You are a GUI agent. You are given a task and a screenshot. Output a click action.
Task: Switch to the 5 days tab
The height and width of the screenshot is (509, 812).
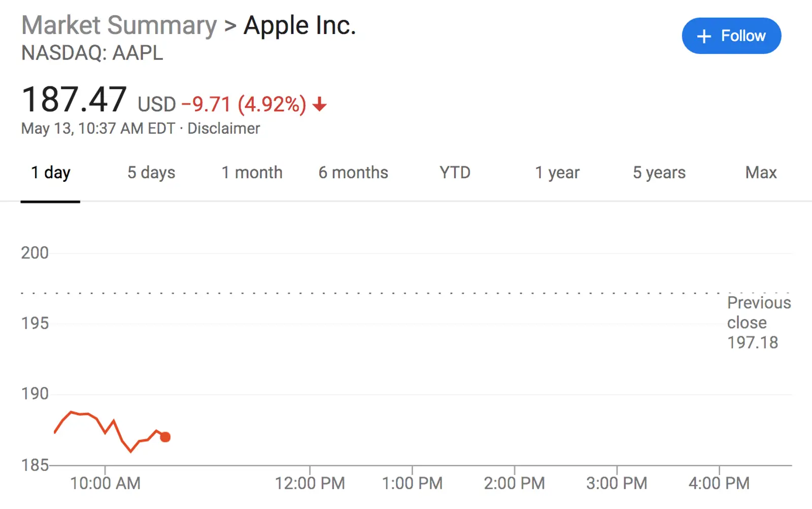(151, 173)
